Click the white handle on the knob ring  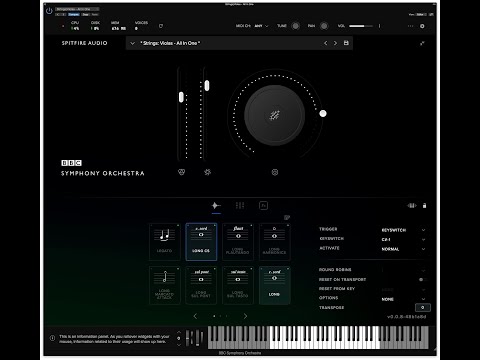click(323, 114)
